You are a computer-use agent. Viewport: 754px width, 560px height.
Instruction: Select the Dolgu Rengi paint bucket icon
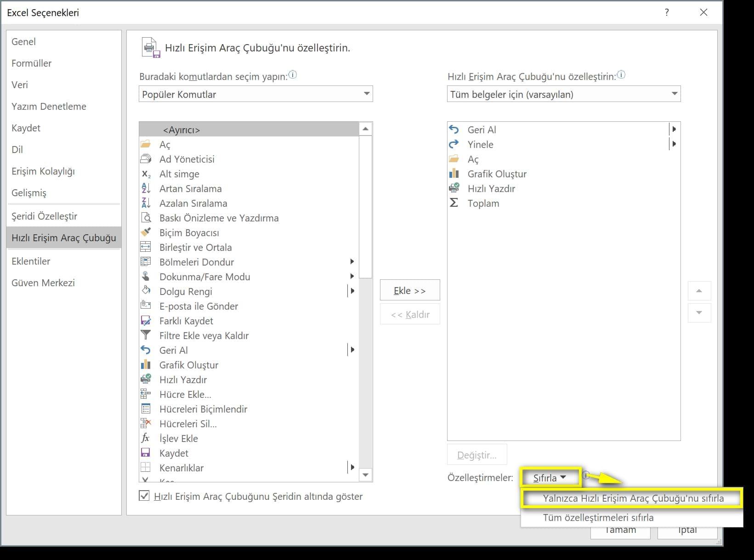[146, 291]
